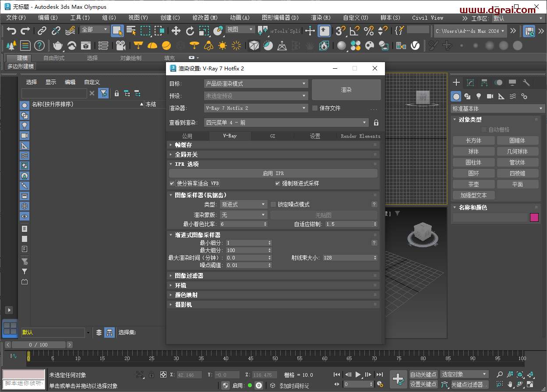
Task: Click the teapot Render Setup icon
Action: tap(57, 45)
